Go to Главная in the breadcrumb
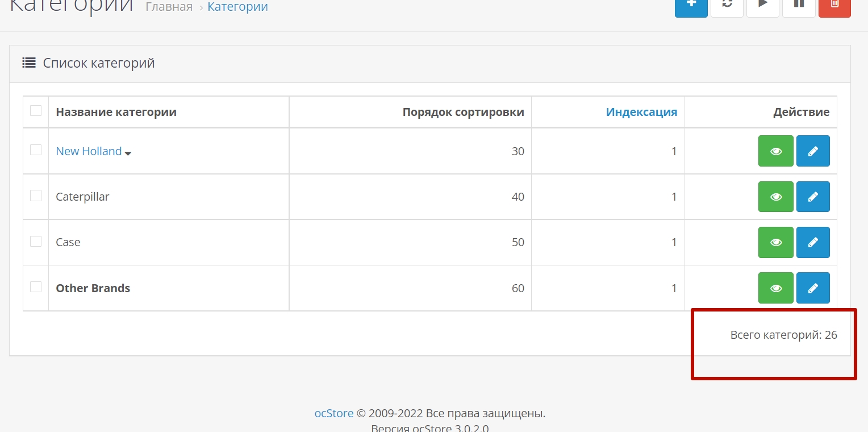The height and width of the screenshot is (432, 868). [169, 7]
